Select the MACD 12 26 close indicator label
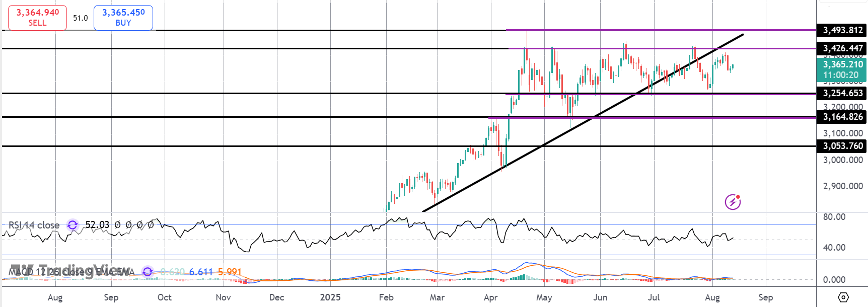Image resolution: width=868 pixels, height=307 pixels. [71, 272]
